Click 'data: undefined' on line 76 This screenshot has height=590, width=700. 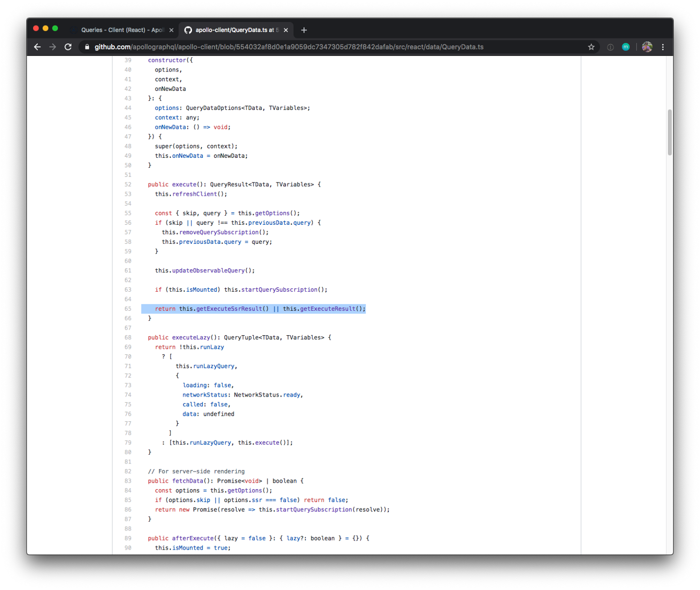click(x=208, y=414)
